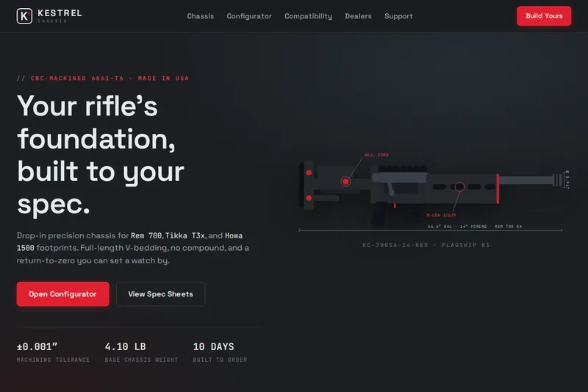Click the red forend end cap on rifle

click(x=498, y=189)
